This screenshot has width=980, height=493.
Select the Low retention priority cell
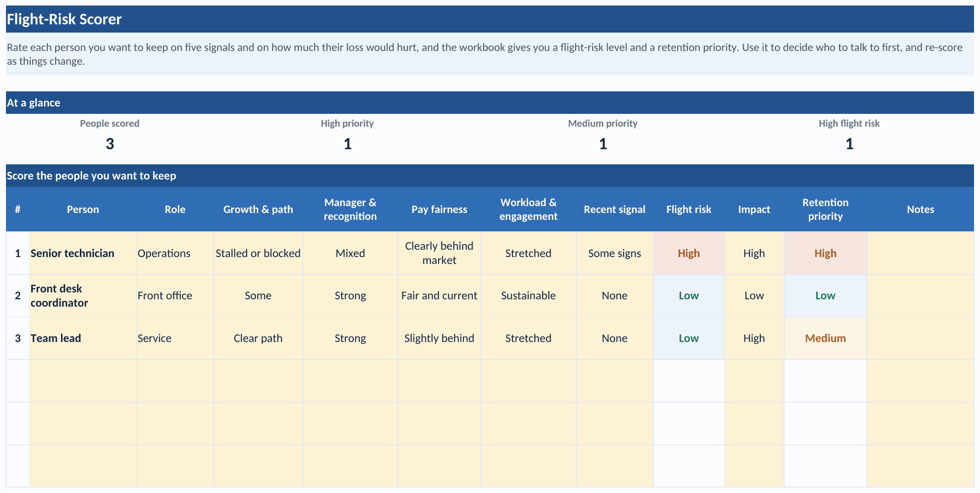(825, 296)
